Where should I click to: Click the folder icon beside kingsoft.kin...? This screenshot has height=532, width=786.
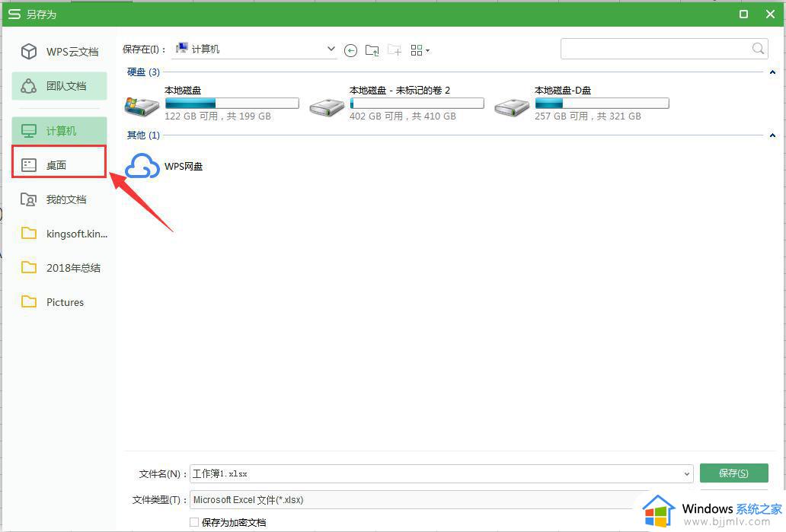tap(29, 233)
